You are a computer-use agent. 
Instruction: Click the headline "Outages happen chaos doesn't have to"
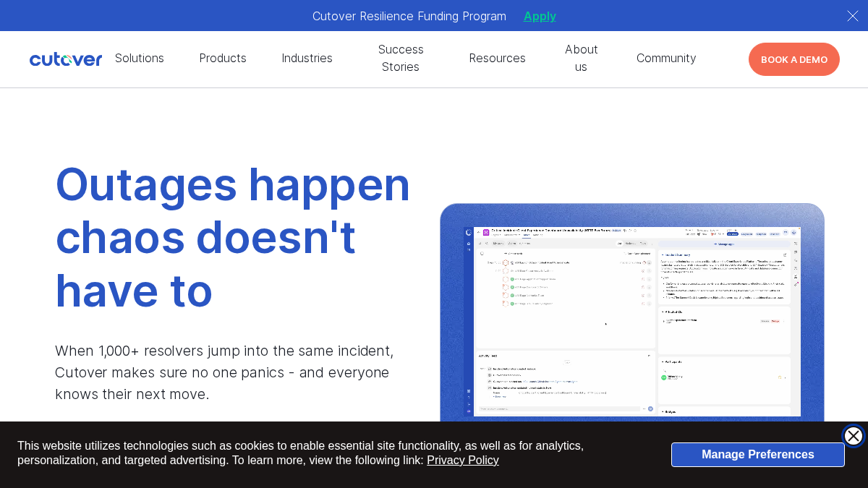[x=233, y=237]
